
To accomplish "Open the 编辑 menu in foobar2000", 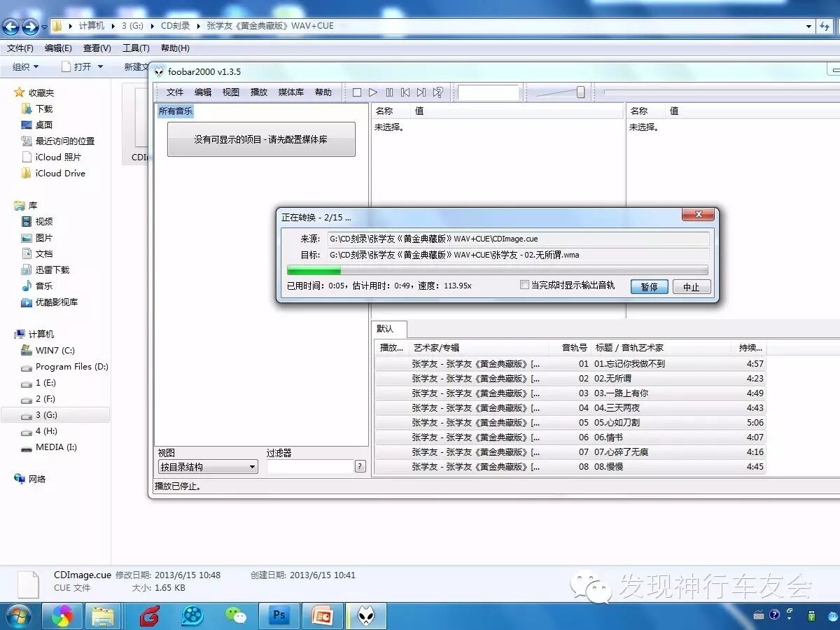I will click(203, 92).
